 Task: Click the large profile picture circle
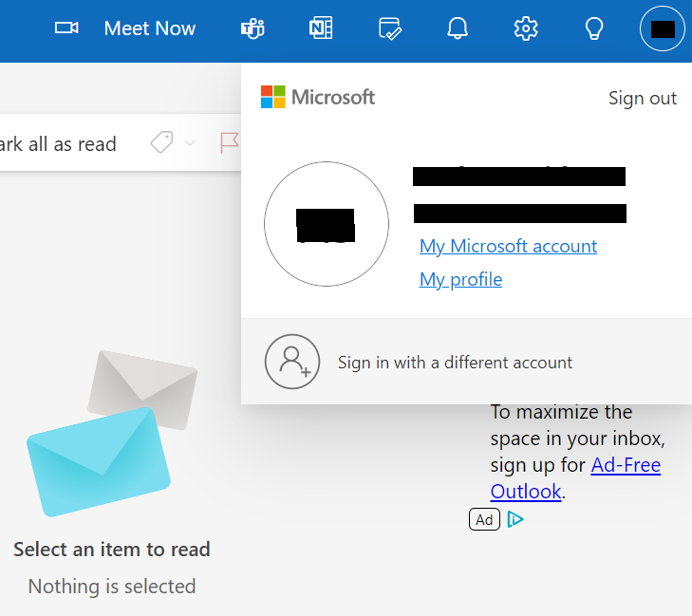point(327,224)
